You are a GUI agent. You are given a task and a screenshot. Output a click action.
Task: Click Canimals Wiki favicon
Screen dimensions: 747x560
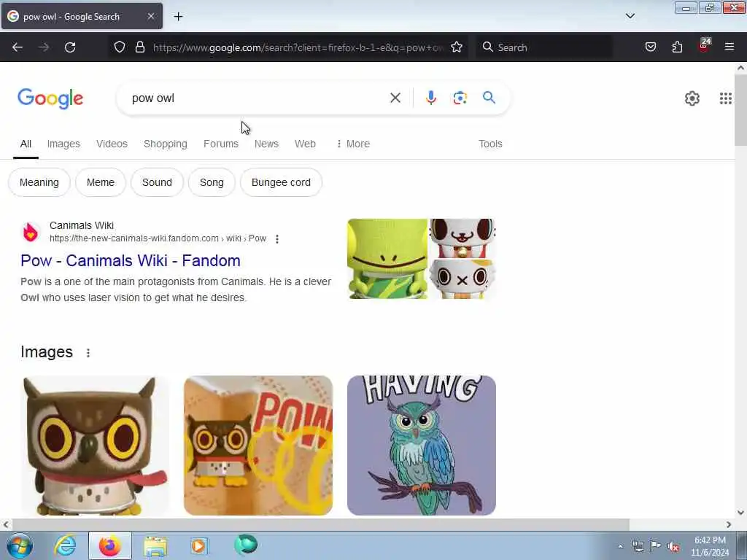31,233
